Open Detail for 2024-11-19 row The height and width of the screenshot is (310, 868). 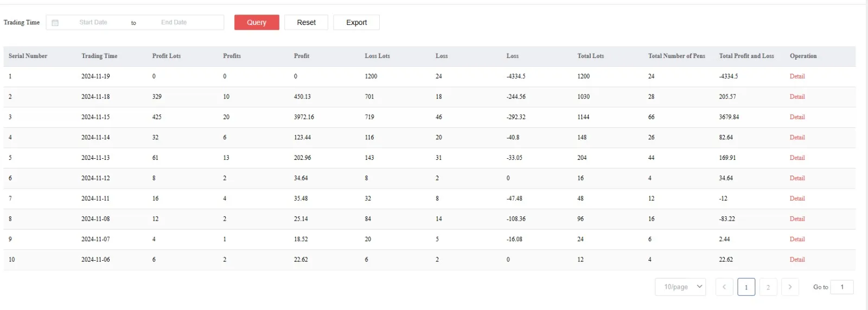797,76
